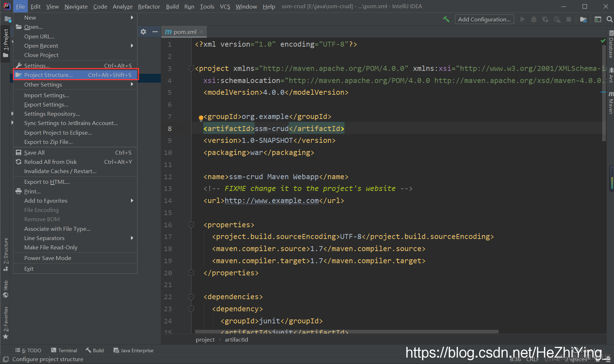Image resolution: width=614 pixels, height=364 pixels.
Task: Open the http://www.example.com link in editor
Action: 272,201
